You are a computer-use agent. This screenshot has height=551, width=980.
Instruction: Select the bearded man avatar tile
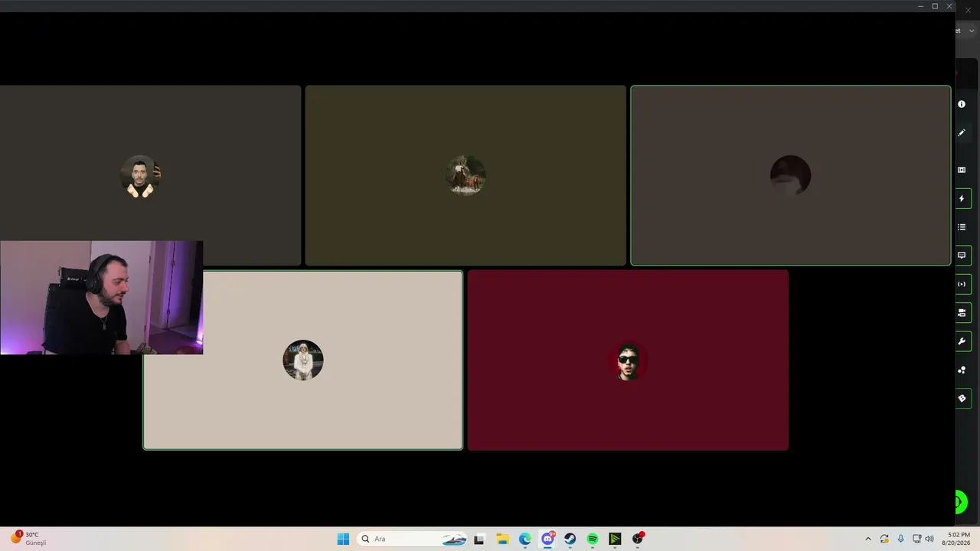[150, 175]
